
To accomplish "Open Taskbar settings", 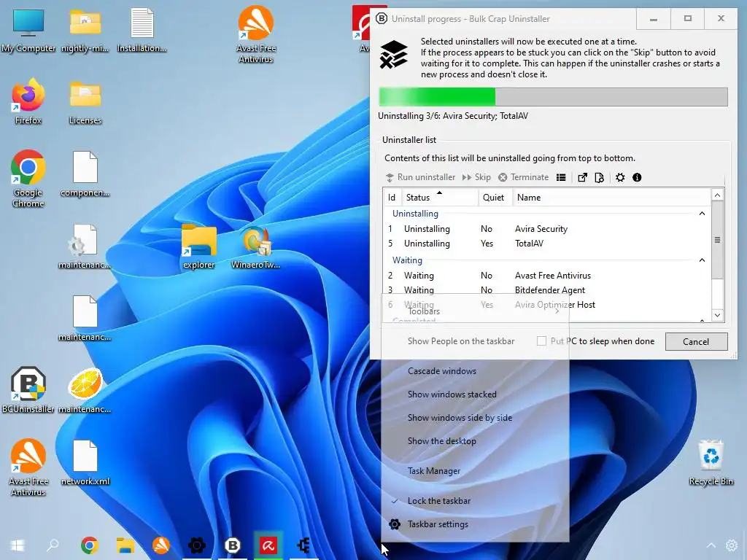I will [x=475, y=524].
